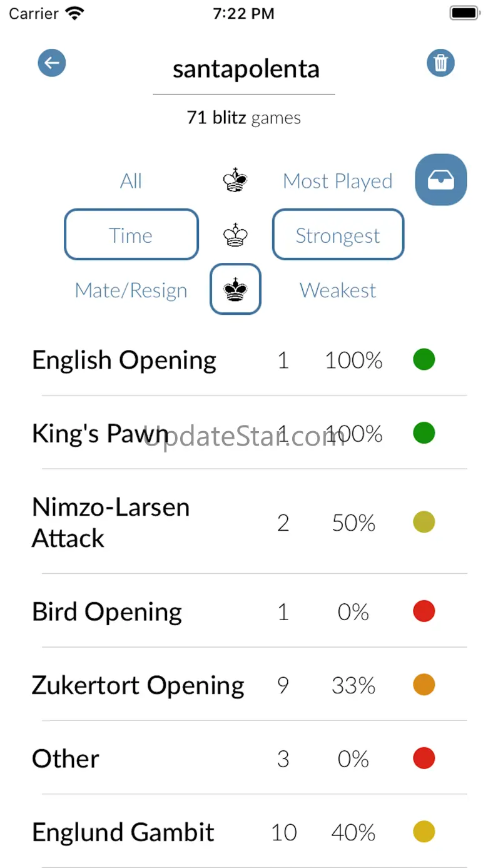This screenshot has width=488, height=868.
Task: Select the Time filter option
Action: 131,235
